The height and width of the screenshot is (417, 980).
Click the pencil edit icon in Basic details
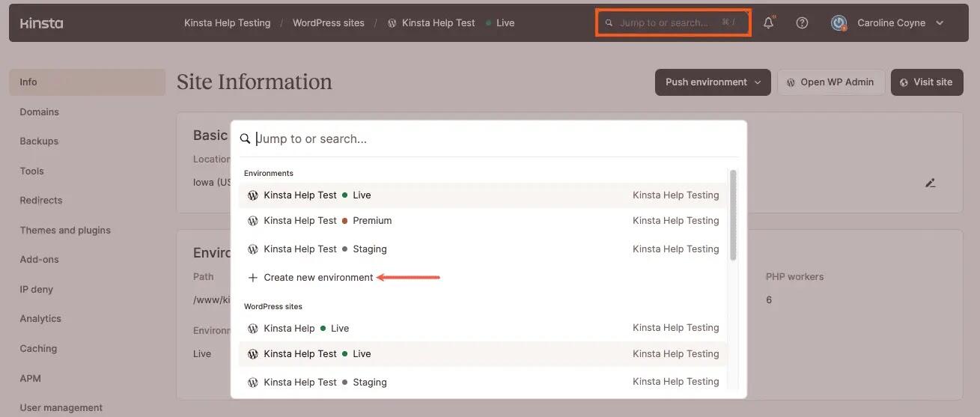(x=931, y=183)
